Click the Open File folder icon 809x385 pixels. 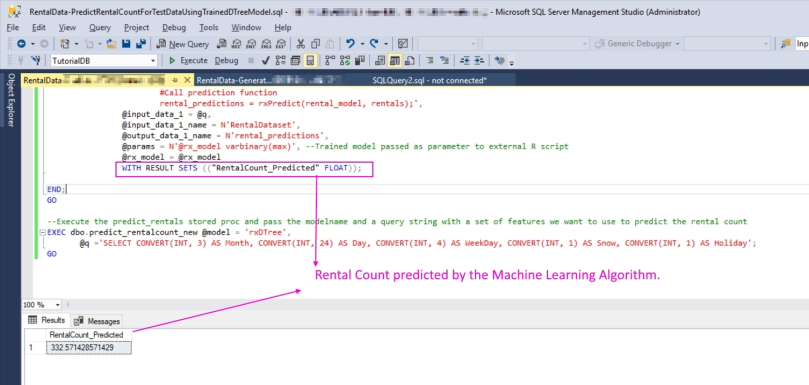tap(111, 44)
